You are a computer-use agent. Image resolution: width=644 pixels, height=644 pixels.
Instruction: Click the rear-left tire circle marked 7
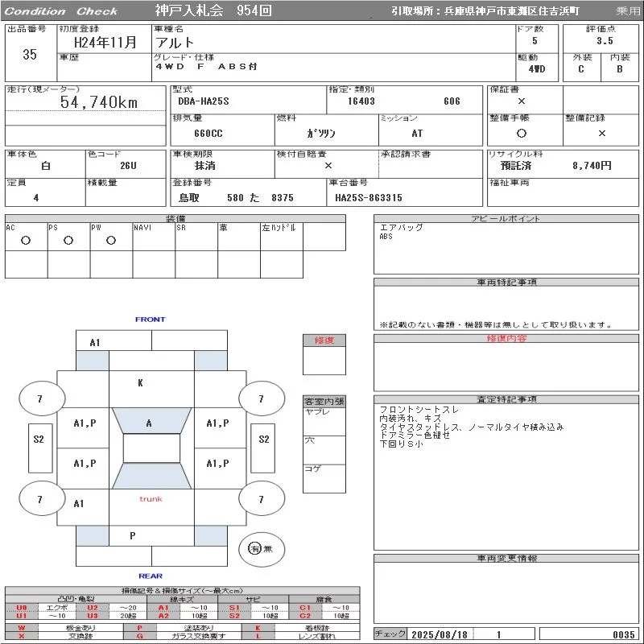coord(42,499)
